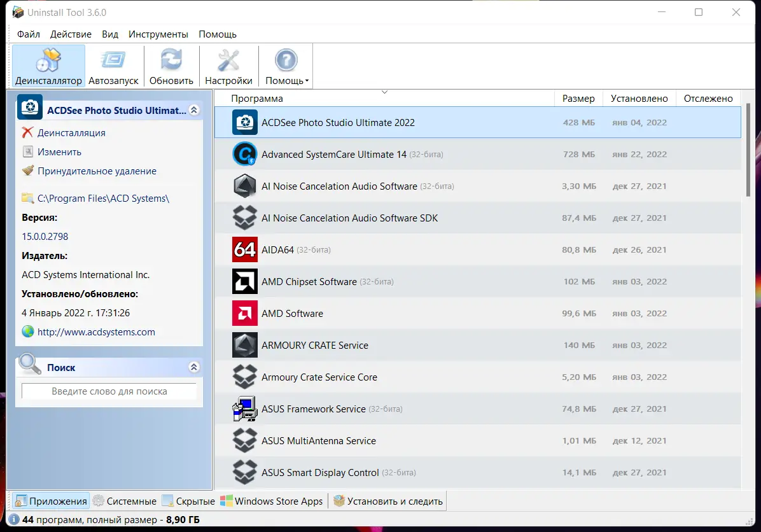The image size is (761, 532).
Task: Open the Файл menu
Action: pos(29,34)
